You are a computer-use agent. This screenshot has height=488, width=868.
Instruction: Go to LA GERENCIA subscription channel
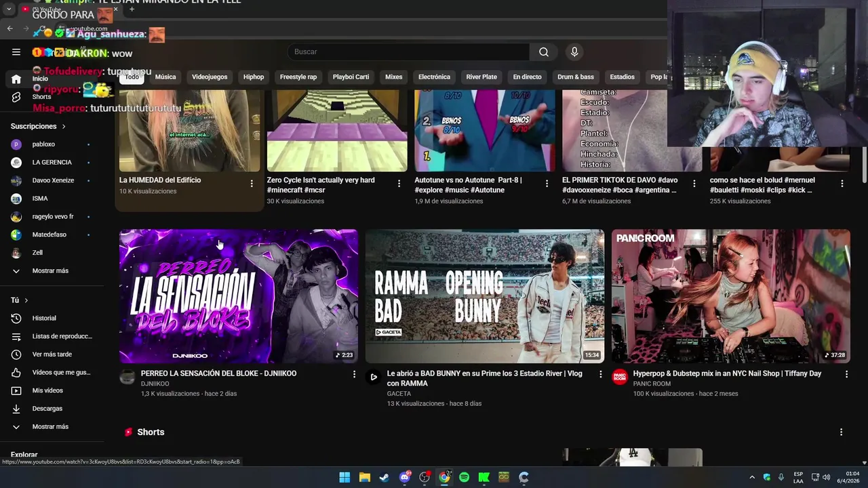pos(52,163)
